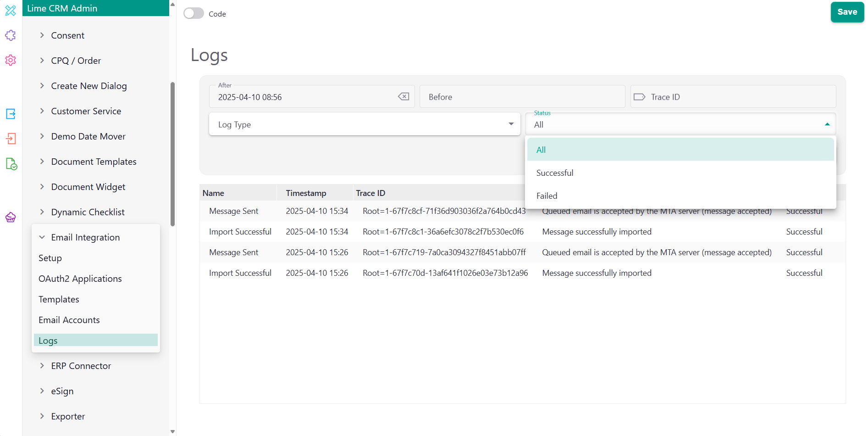The height and width of the screenshot is (436, 868).
Task: Expand Demo Date Mover section
Action: click(42, 136)
